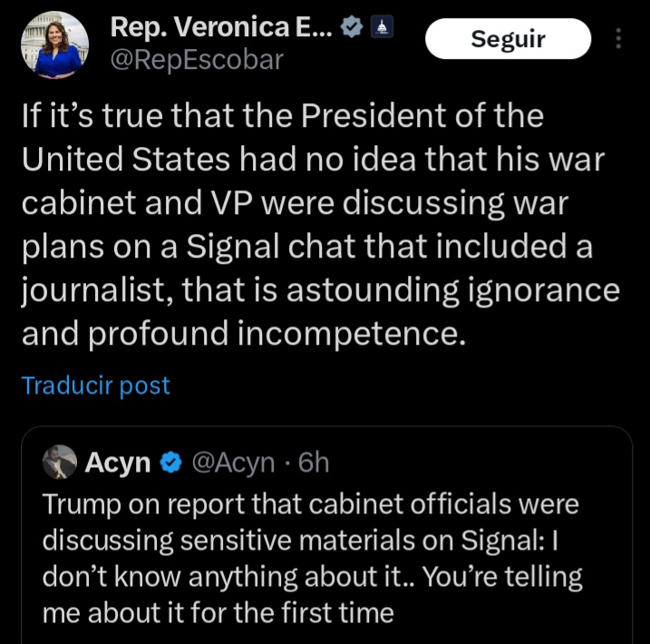This screenshot has width=650, height=644.
Task: Click the Acyn display name
Action: (x=117, y=463)
